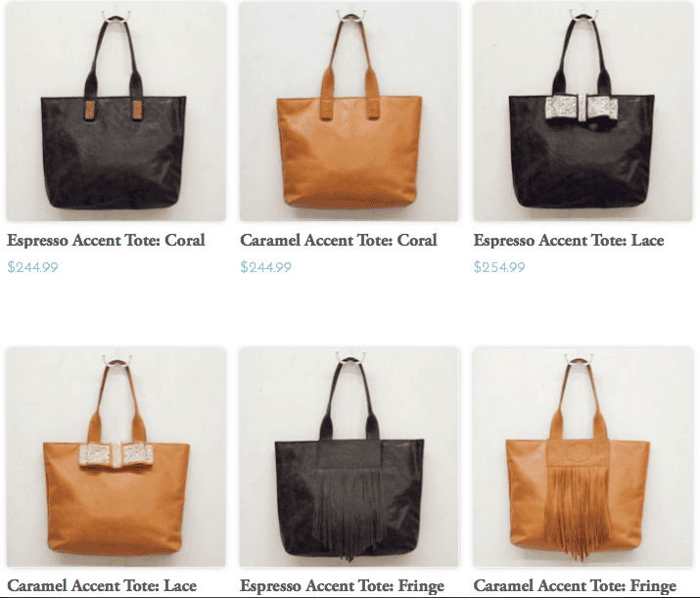Click the Caramel Accent Tote: Lace title
The height and width of the screenshot is (598, 700).
click(102, 585)
